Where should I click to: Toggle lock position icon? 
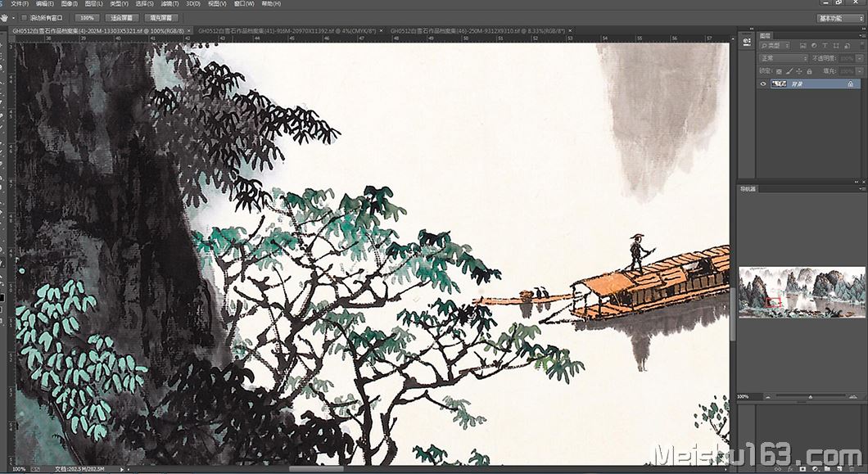[799, 71]
